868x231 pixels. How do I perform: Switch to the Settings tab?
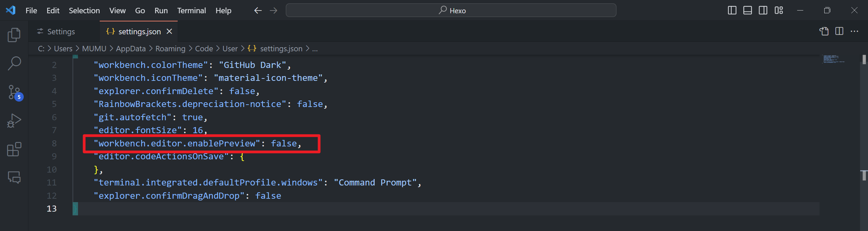pos(61,32)
